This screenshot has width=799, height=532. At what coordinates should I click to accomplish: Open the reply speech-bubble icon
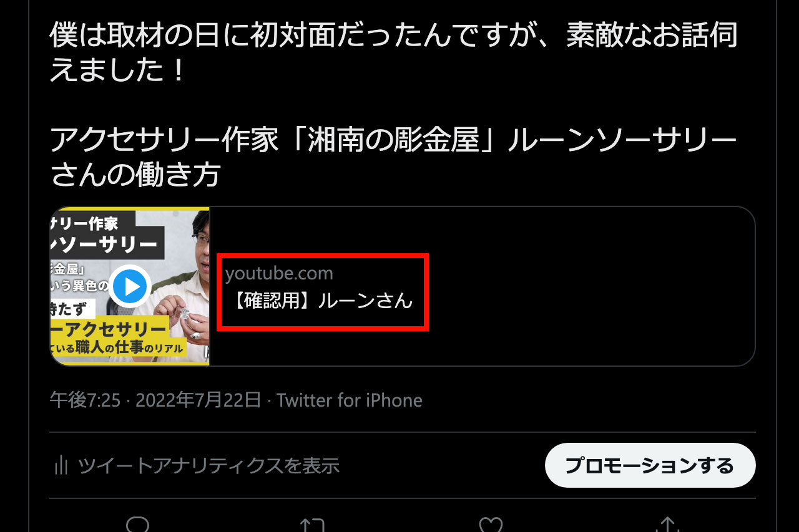pos(137,525)
